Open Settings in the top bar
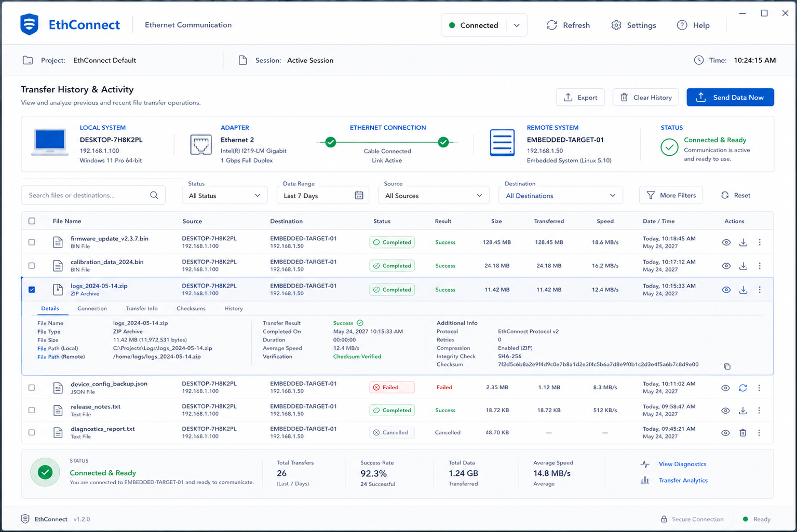This screenshot has height=532, width=797. pos(633,25)
